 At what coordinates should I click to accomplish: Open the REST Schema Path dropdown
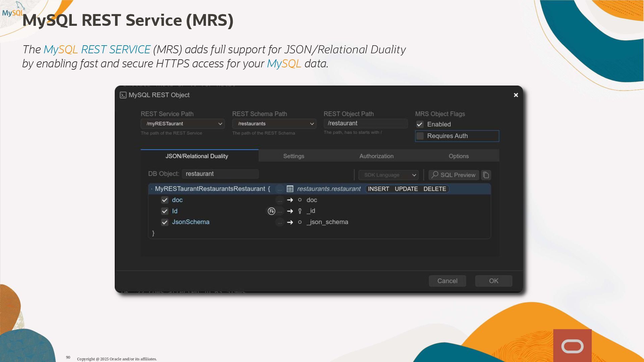click(x=274, y=124)
